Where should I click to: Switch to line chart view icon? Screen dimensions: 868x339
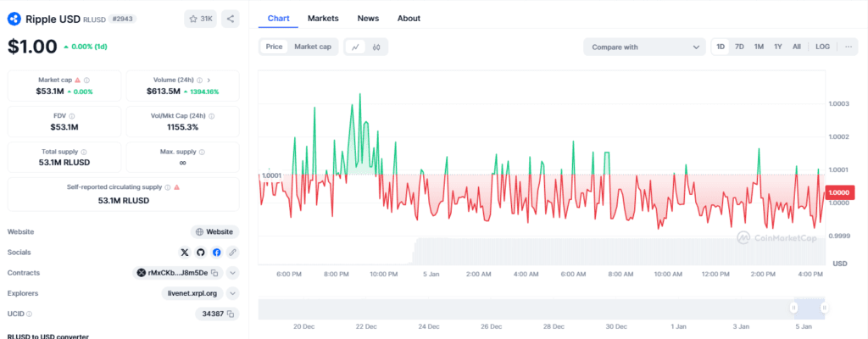(x=355, y=47)
